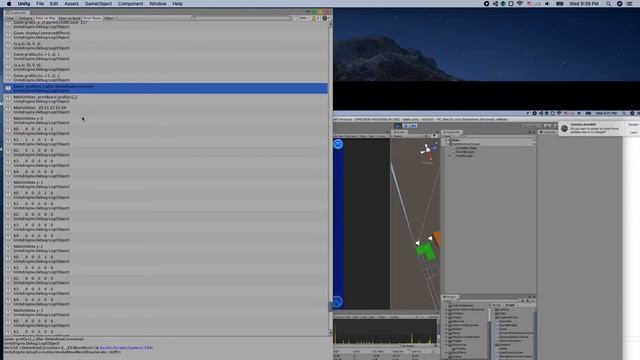Viewport: 640px width, 360px height.
Task: Click the Console search field
Action: coord(242,18)
